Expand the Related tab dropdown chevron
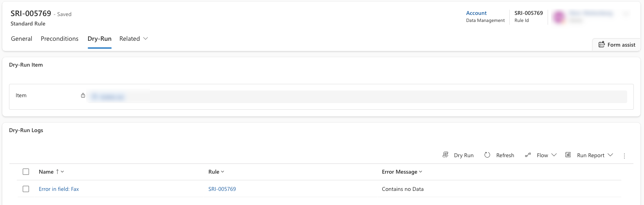 (x=146, y=38)
